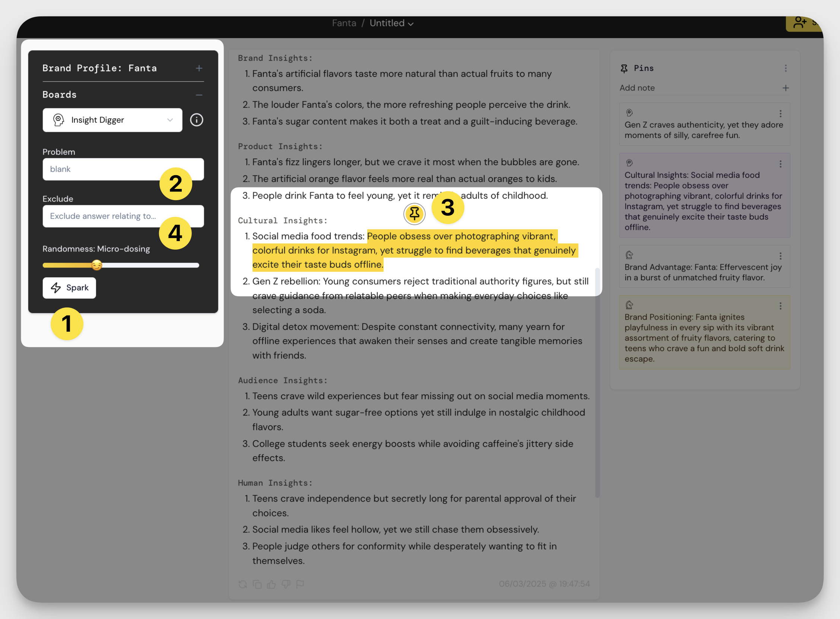The height and width of the screenshot is (619, 840).
Task: Copy the response using the copy icon
Action: [x=257, y=584]
